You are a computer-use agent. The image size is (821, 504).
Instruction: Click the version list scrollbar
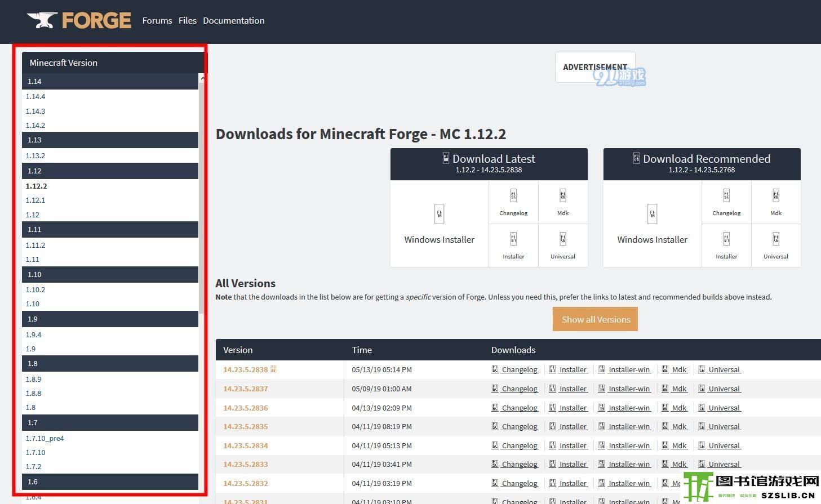pos(202,197)
